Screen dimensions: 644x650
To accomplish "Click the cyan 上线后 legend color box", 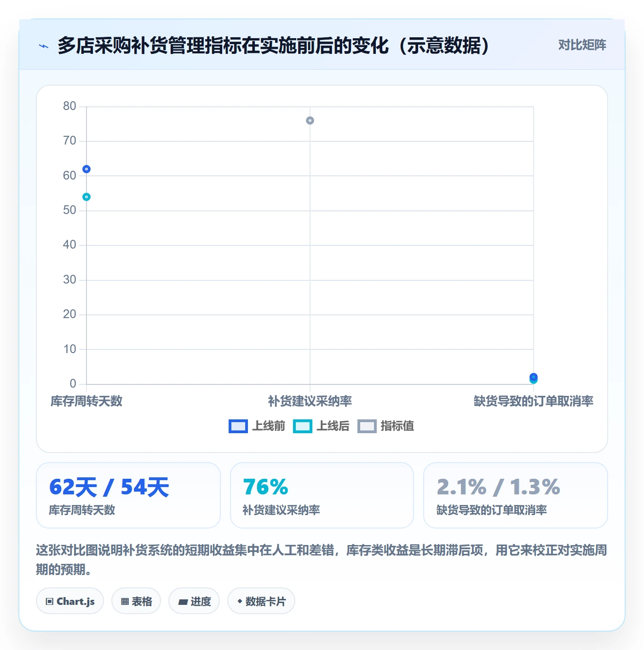I will (302, 426).
